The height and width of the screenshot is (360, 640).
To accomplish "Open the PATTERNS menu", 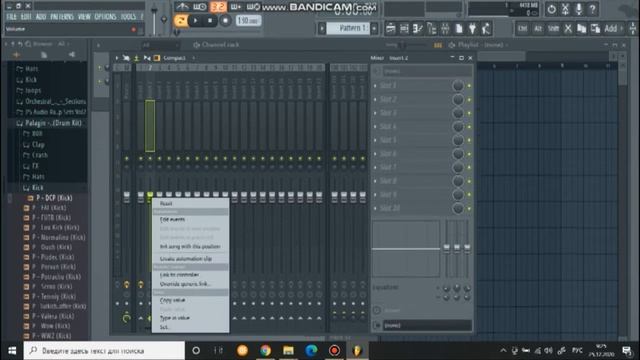I will tap(62, 17).
